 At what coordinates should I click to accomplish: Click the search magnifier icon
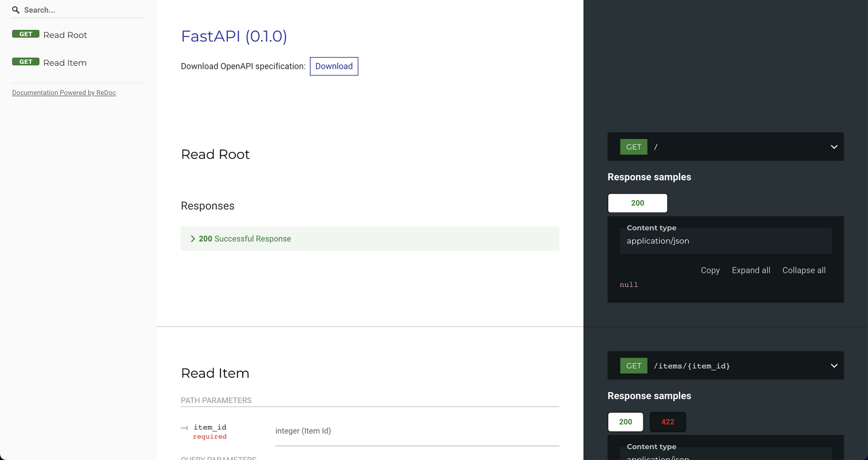click(16, 10)
